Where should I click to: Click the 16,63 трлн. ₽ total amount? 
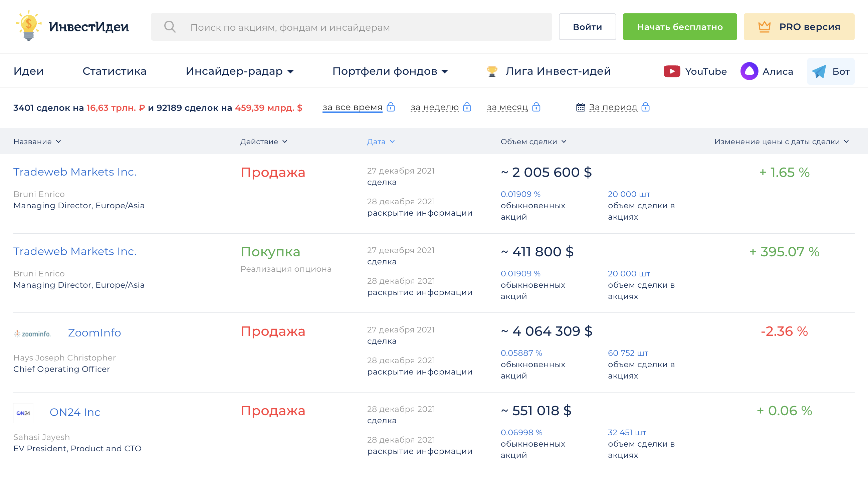click(116, 107)
